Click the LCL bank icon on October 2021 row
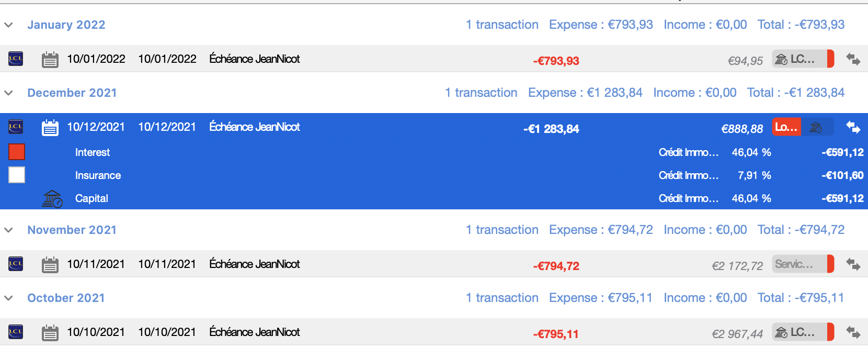Image resolution: width=868 pixels, height=359 pixels. coord(16,332)
